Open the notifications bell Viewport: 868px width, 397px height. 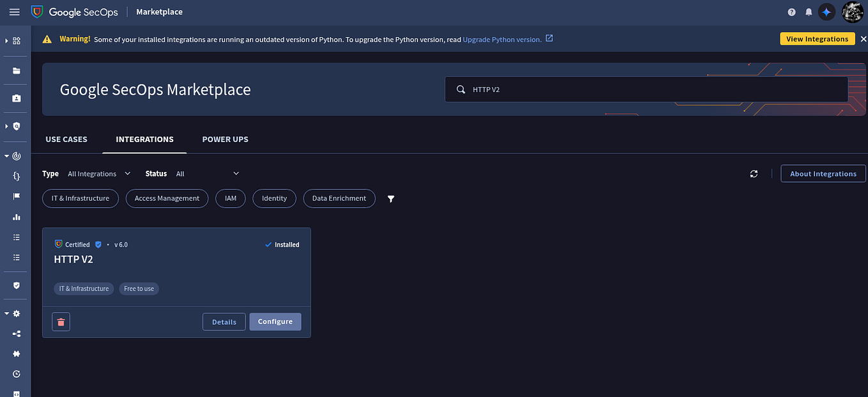point(808,12)
